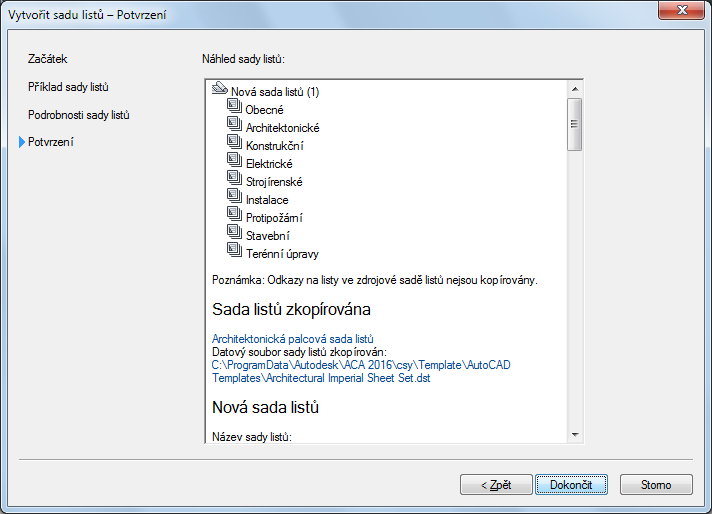Cancel with the Storno button

[x=656, y=485]
